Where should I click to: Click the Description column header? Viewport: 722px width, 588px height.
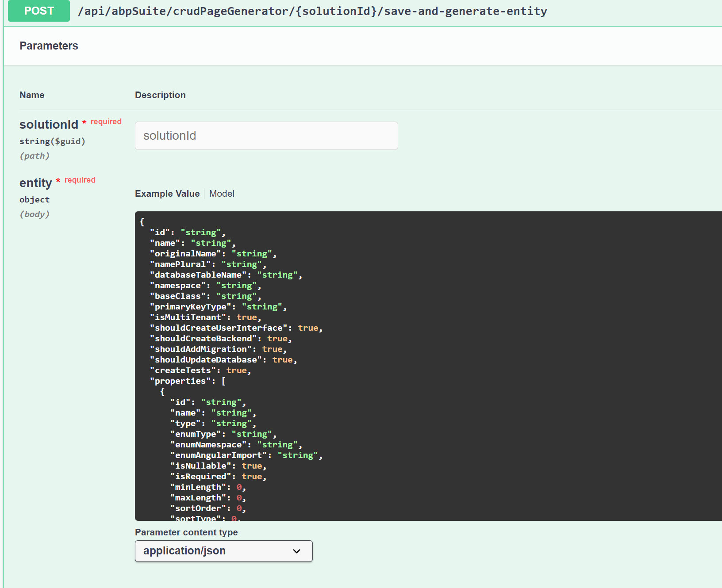coord(160,95)
